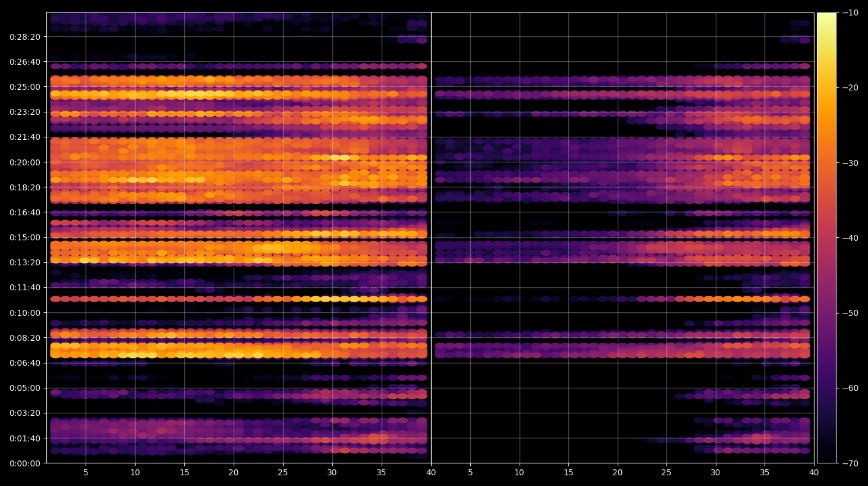This screenshot has height=486, width=868.
Task: Click the −10 colorbar scale label
Action: click(x=850, y=12)
